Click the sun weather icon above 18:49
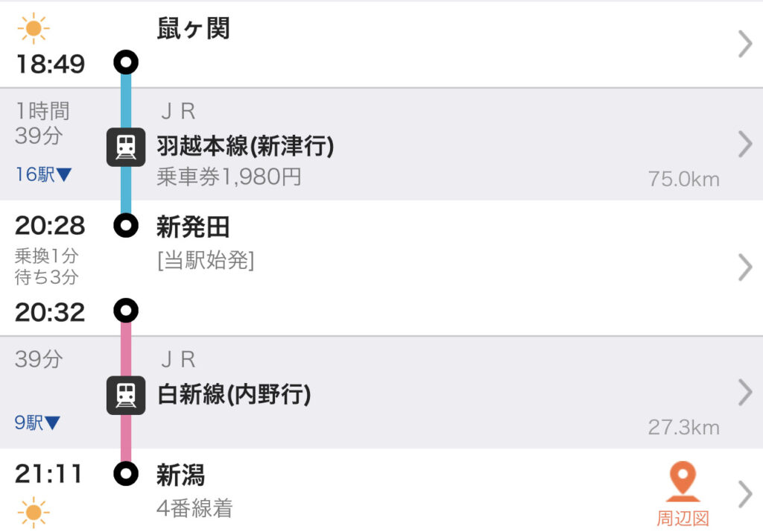The width and height of the screenshot is (763, 532). [x=34, y=29]
